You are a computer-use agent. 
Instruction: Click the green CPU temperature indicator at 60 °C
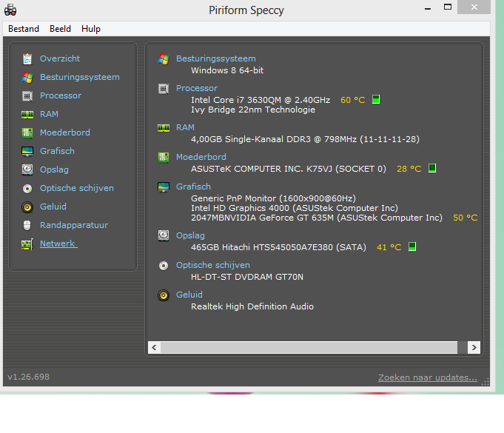point(376,99)
